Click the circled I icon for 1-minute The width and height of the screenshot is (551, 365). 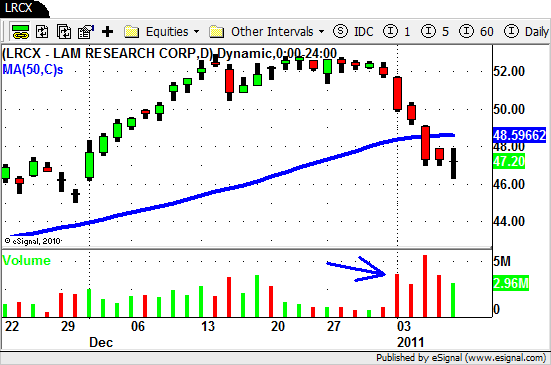pos(390,32)
